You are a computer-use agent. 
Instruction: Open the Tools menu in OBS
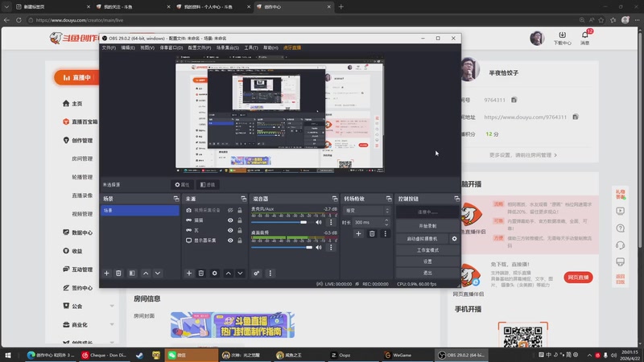(x=251, y=47)
